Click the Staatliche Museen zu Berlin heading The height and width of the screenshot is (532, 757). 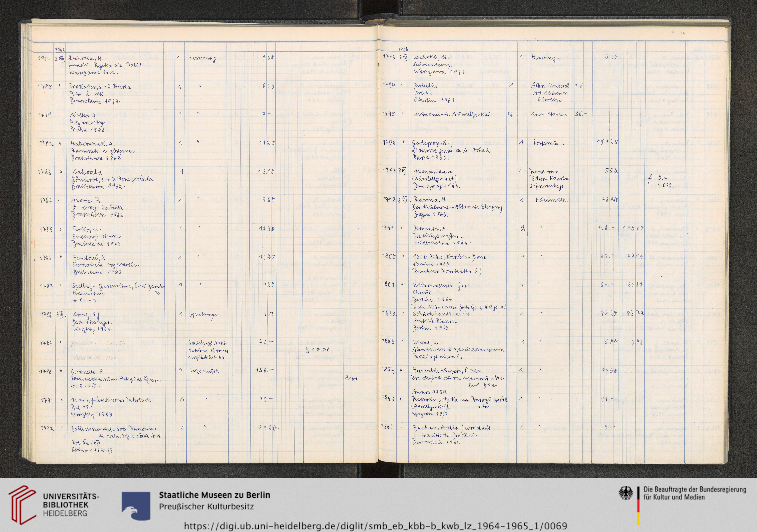point(215,495)
